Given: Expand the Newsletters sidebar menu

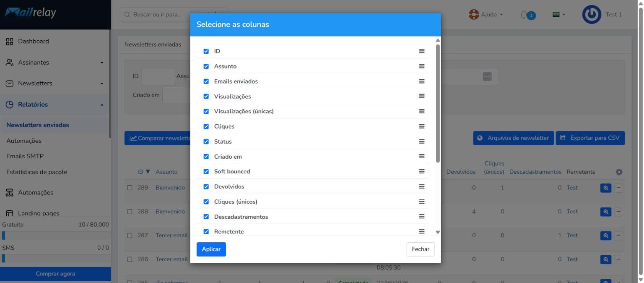Looking at the screenshot, I should [55, 84].
